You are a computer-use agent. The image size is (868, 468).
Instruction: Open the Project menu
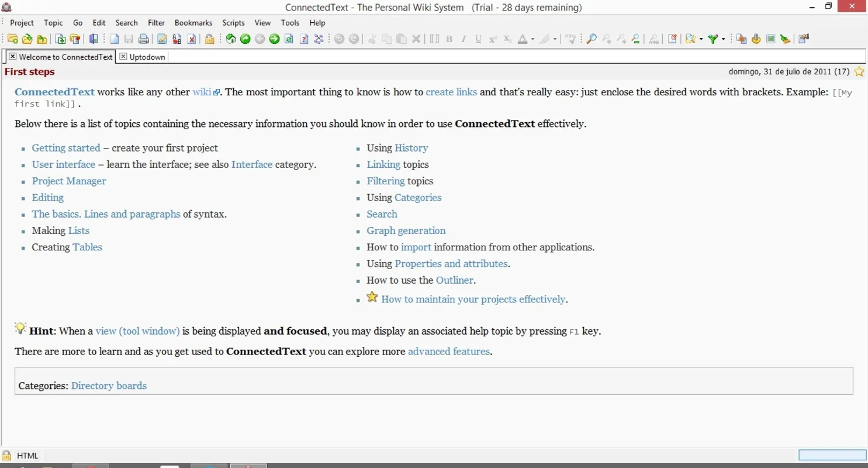point(22,23)
